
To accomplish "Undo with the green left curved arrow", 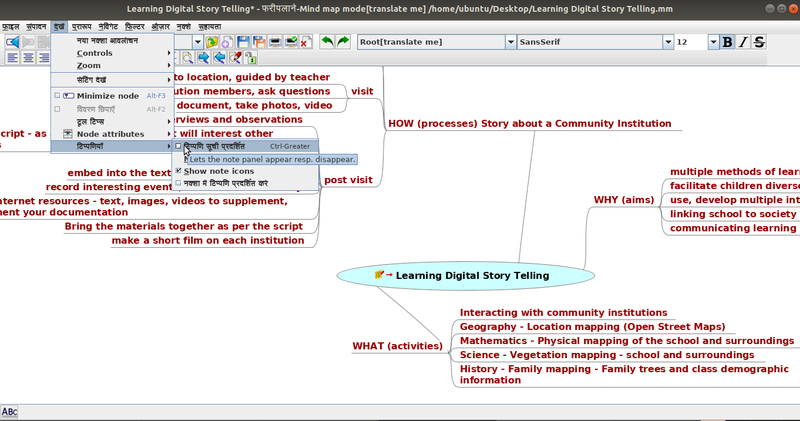I will tap(327, 42).
